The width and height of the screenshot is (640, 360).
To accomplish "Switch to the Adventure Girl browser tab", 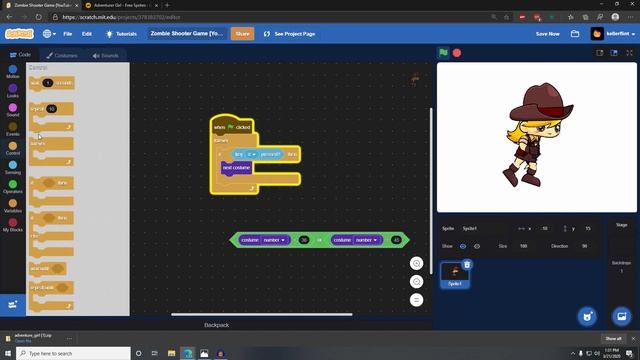I will tap(121, 5).
